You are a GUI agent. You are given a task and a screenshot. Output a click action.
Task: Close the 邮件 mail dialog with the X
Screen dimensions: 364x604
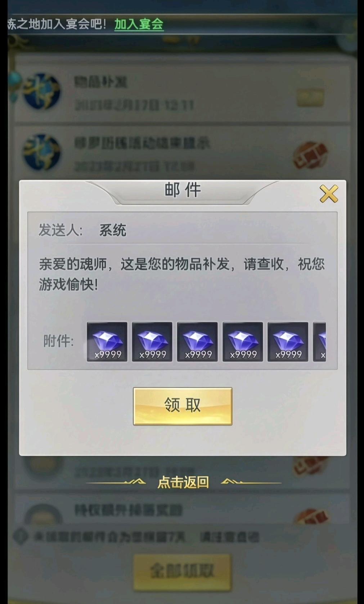pos(329,194)
